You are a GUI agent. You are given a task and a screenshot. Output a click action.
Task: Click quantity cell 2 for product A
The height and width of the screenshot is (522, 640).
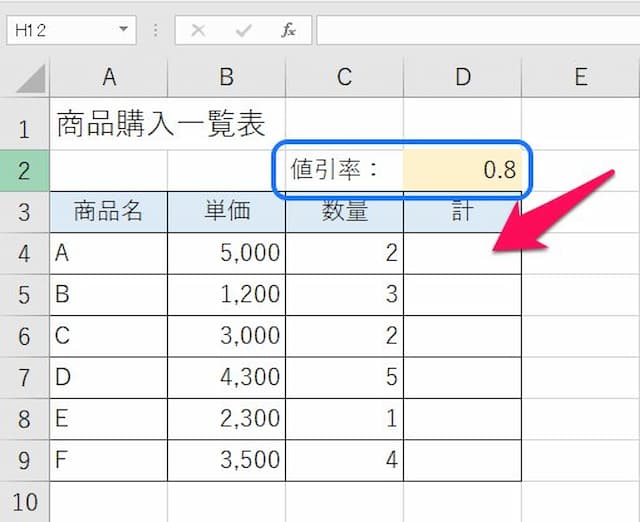point(344,253)
